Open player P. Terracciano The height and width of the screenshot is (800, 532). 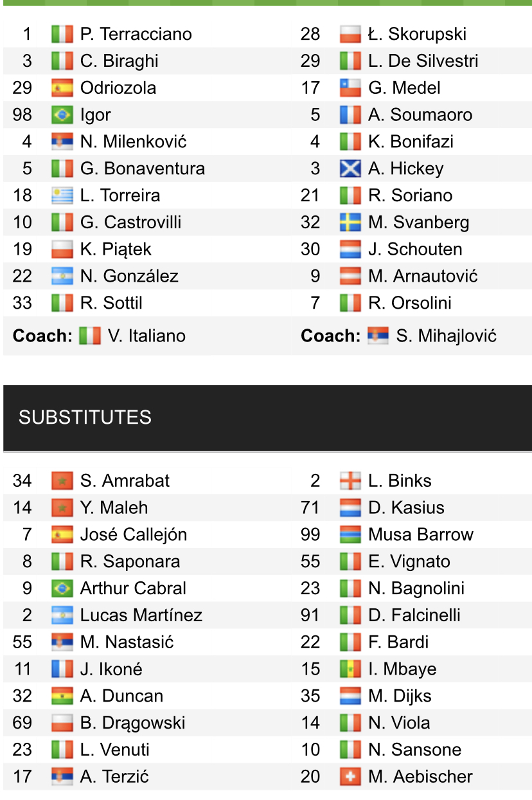point(136,34)
